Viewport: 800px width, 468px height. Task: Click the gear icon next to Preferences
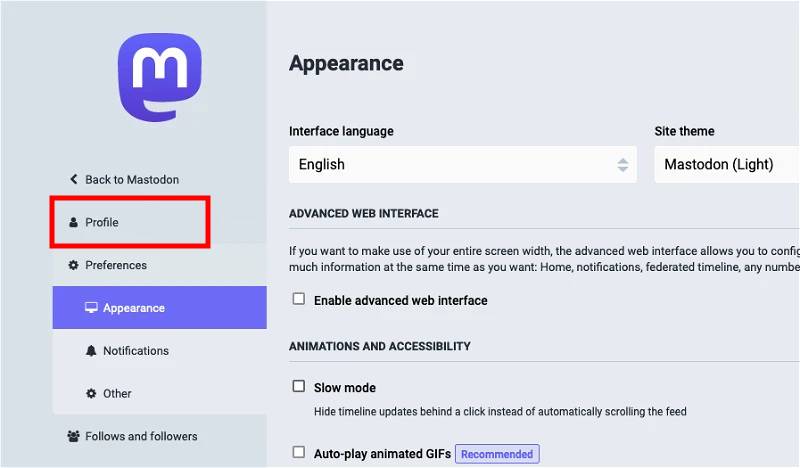point(73,265)
